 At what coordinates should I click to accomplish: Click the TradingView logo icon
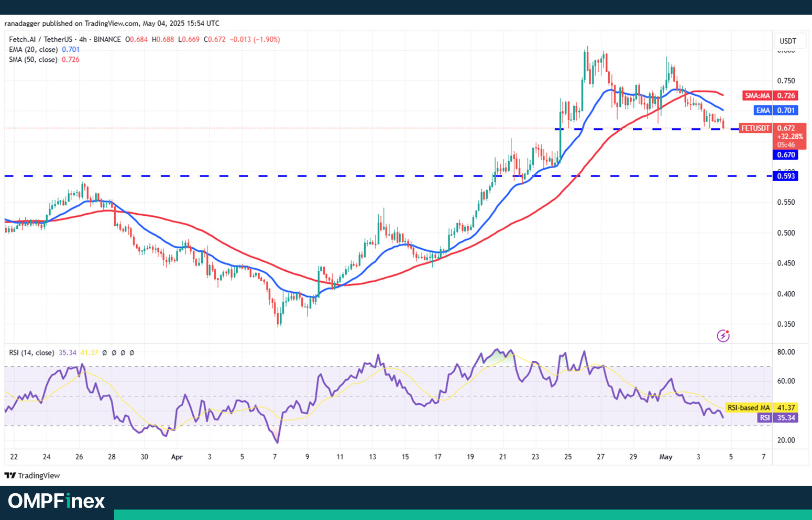point(10,475)
